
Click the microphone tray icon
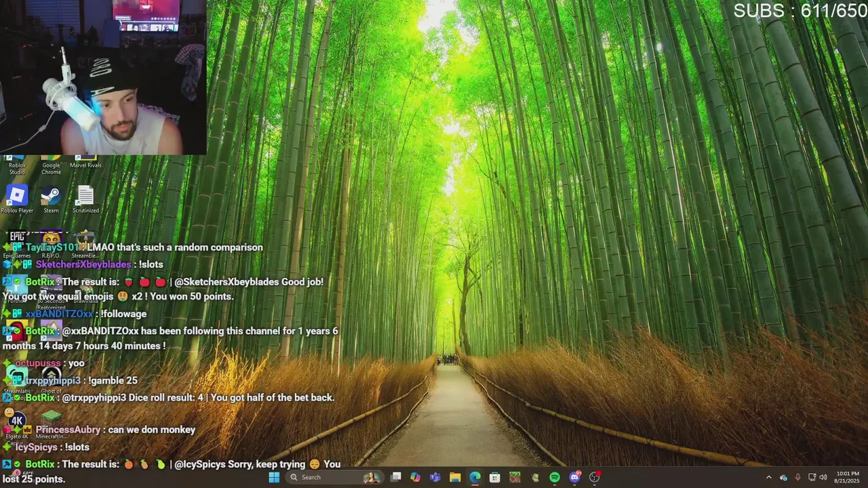tap(797, 477)
